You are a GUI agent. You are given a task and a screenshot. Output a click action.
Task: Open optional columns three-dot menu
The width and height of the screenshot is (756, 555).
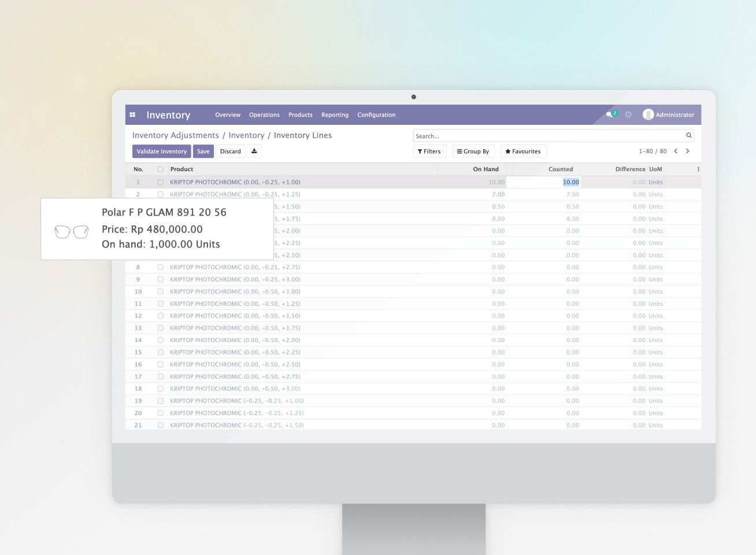pos(698,169)
